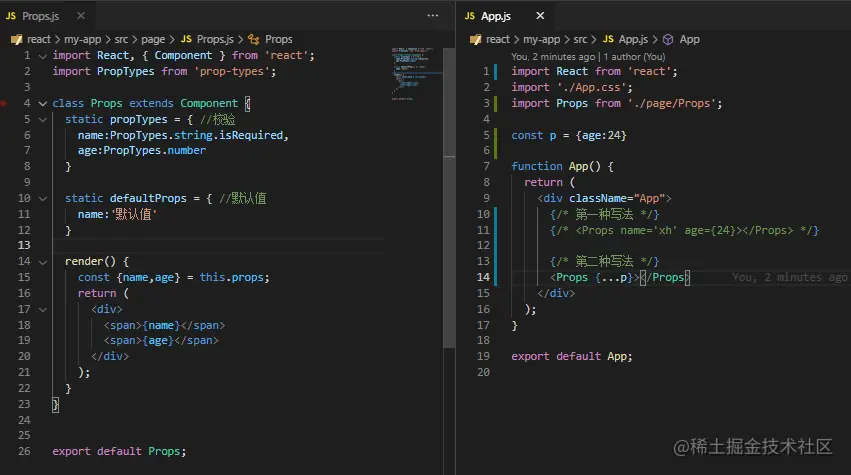Click the Props class symbol in breadcrumb
This screenshot has width=851, height=475.
(277, 39)
